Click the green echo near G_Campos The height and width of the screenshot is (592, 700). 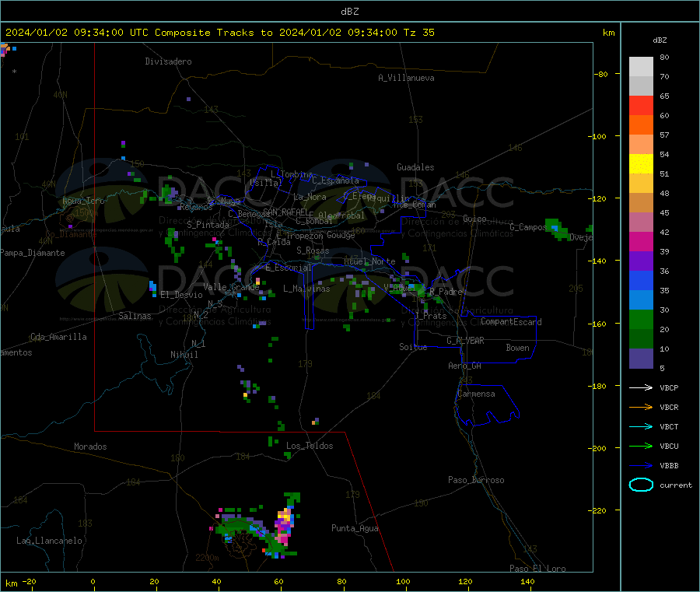pyautogui.click(x=557, y=229)
